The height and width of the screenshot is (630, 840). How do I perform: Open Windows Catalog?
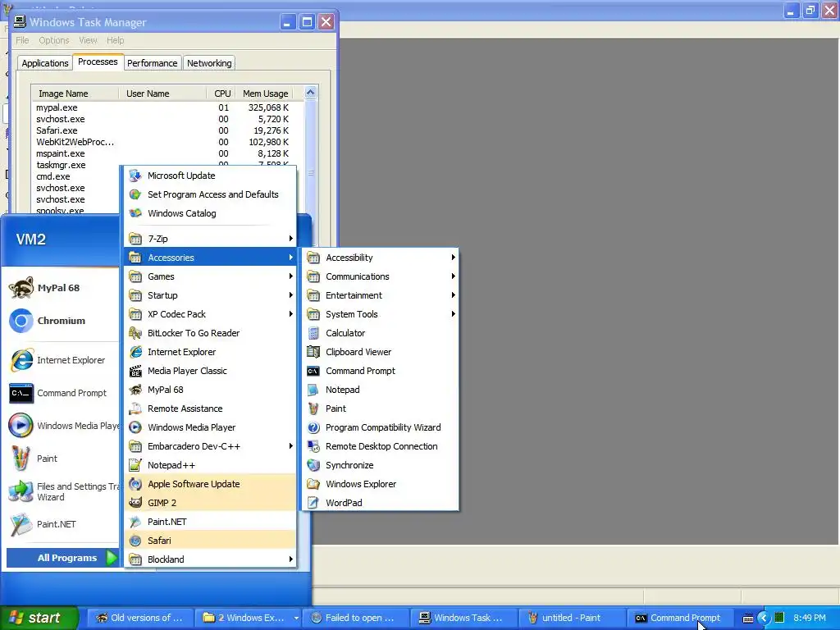(x=210, y=213)
